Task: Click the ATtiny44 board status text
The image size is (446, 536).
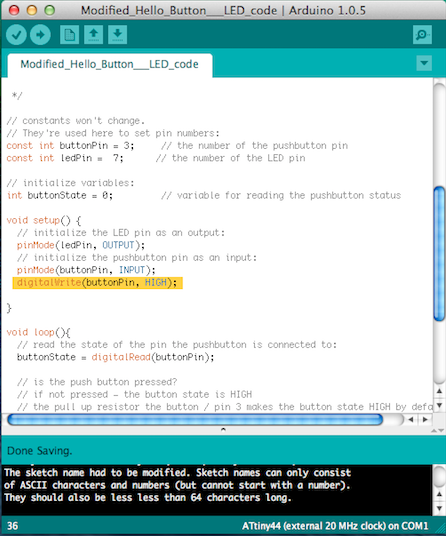Action: [335, 526]
